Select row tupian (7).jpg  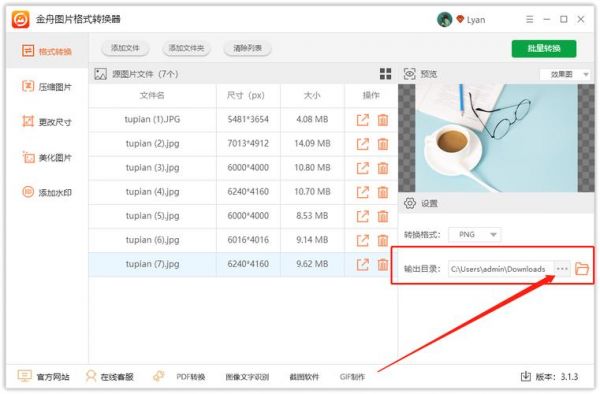pyautogui.click(x=243, y=264)
